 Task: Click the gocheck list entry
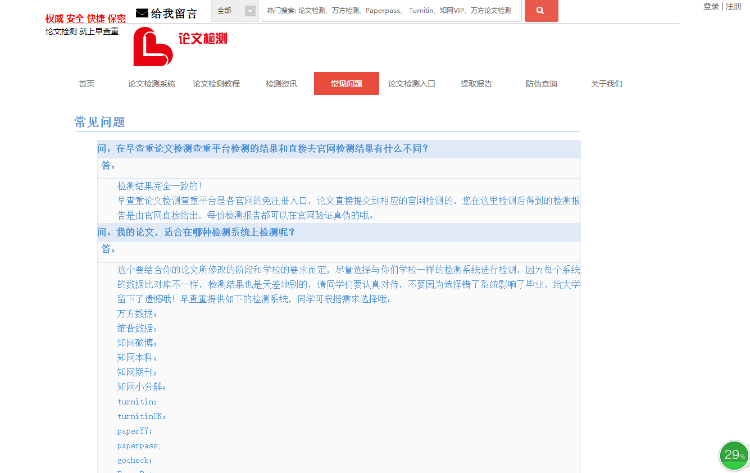click(x=134, y=460)
